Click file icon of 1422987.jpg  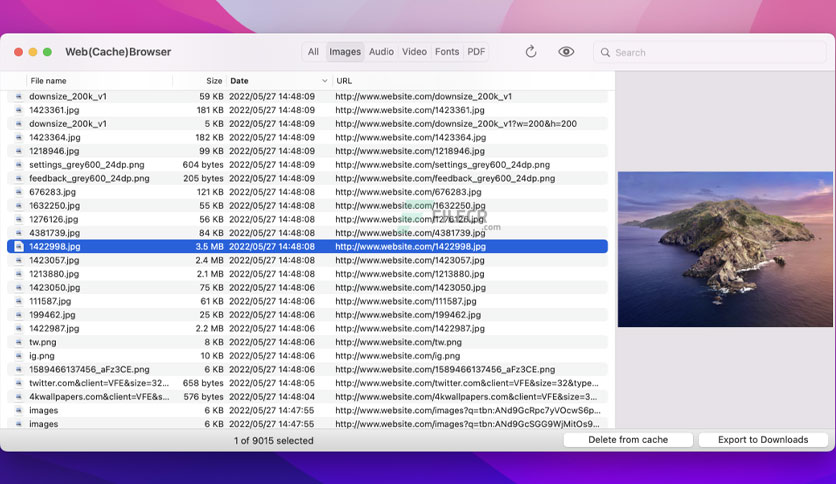[19, 329]
